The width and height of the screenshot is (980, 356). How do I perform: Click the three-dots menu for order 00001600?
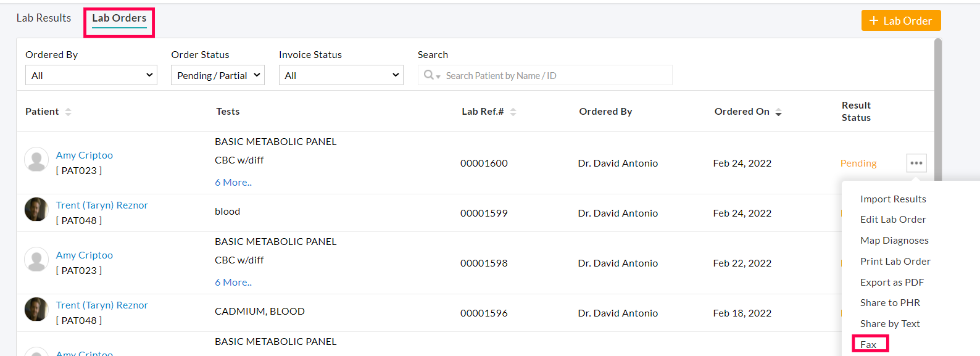click(916, 163)
